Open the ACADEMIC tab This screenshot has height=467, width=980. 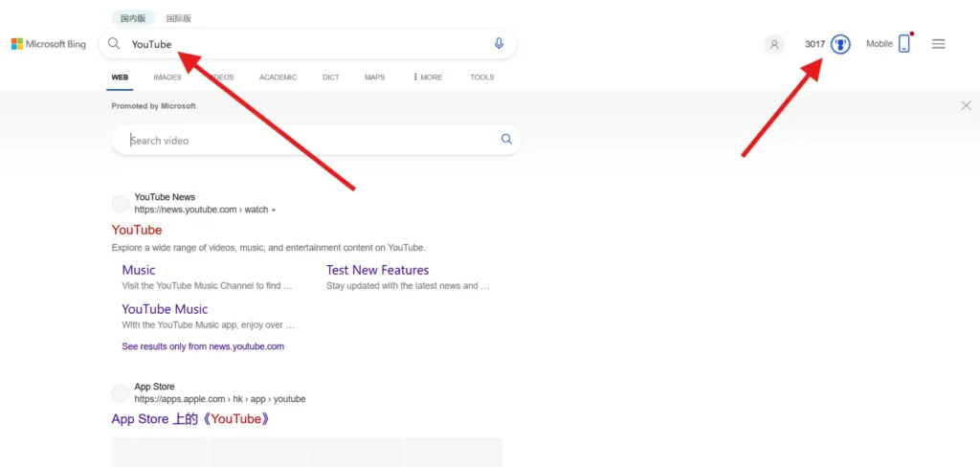pos(278,77)
